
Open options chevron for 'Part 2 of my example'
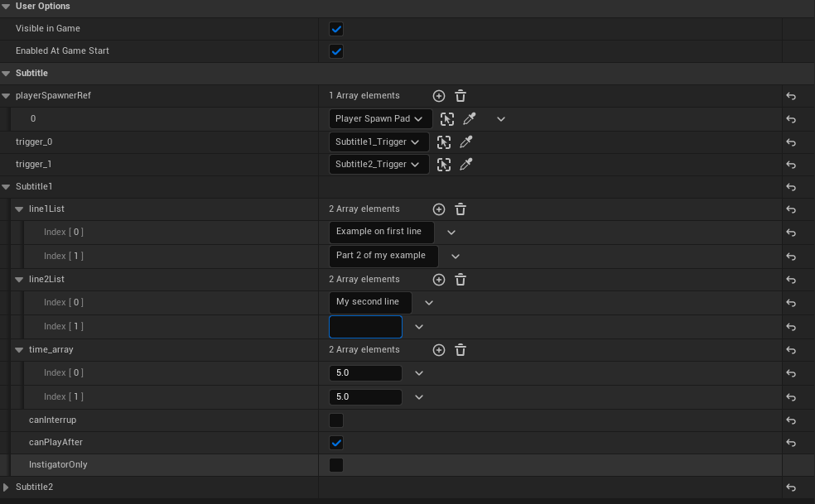click(x=456, y=257)
